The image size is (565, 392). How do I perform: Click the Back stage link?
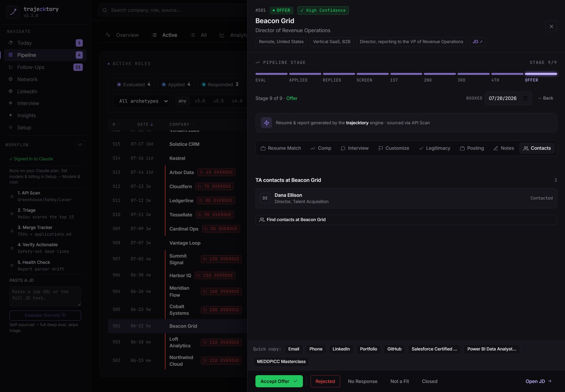tap(546, 98)
